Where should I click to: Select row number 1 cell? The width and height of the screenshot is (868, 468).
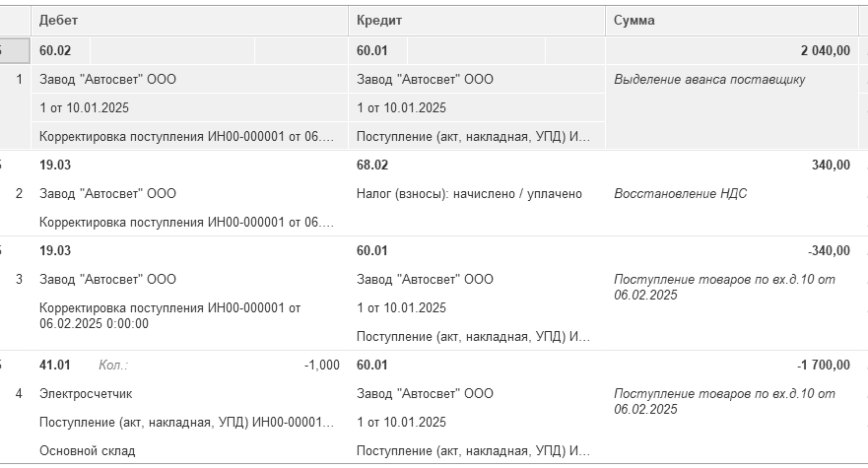[19, 79]
